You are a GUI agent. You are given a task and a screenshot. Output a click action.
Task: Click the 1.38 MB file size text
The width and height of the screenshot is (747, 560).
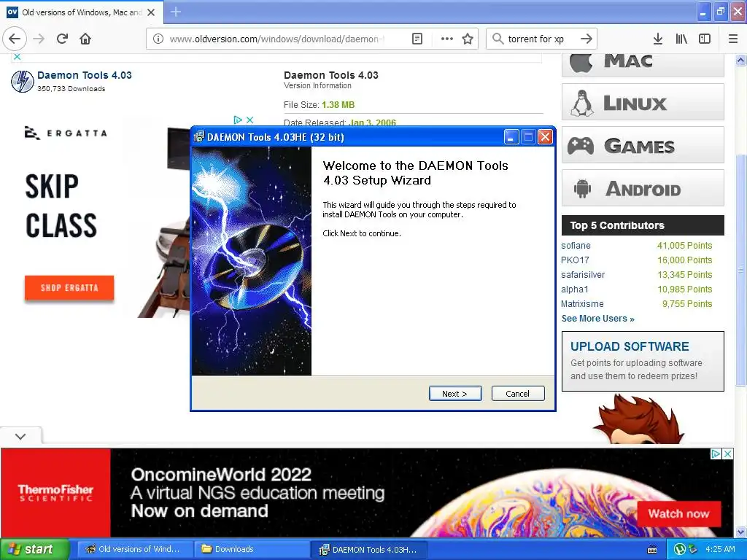click(338, 105)
